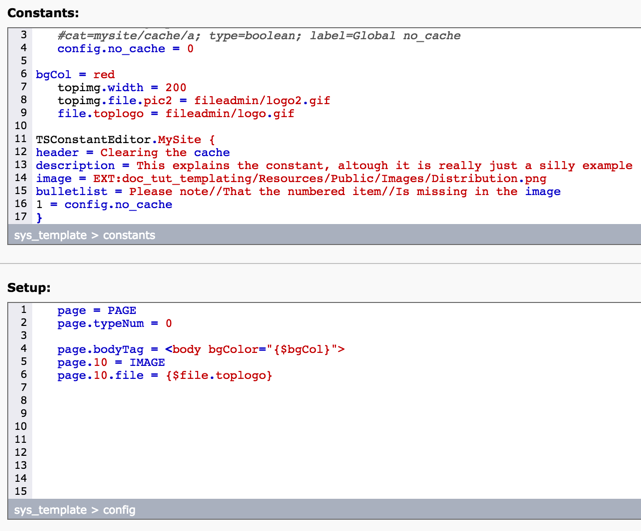Click the bulletlist constant line

298,191
